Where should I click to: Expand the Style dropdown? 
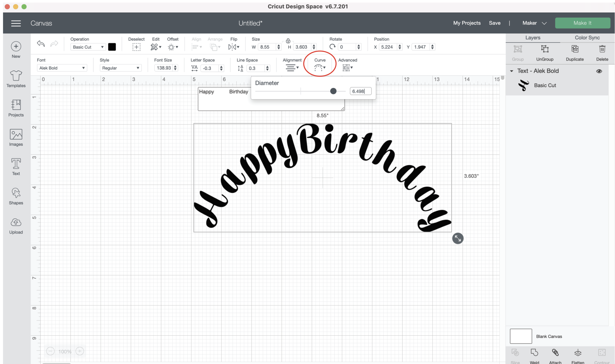pos(120,68)
